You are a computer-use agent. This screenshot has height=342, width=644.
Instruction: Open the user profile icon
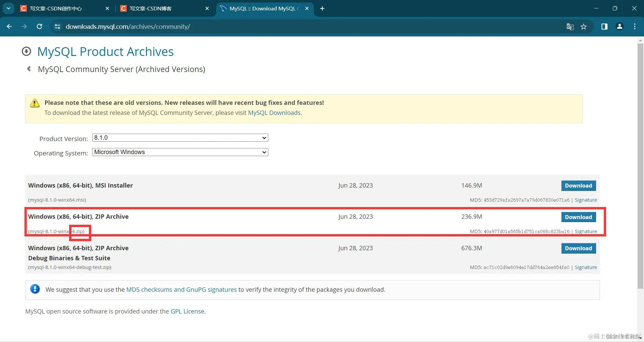click(620, 26)
